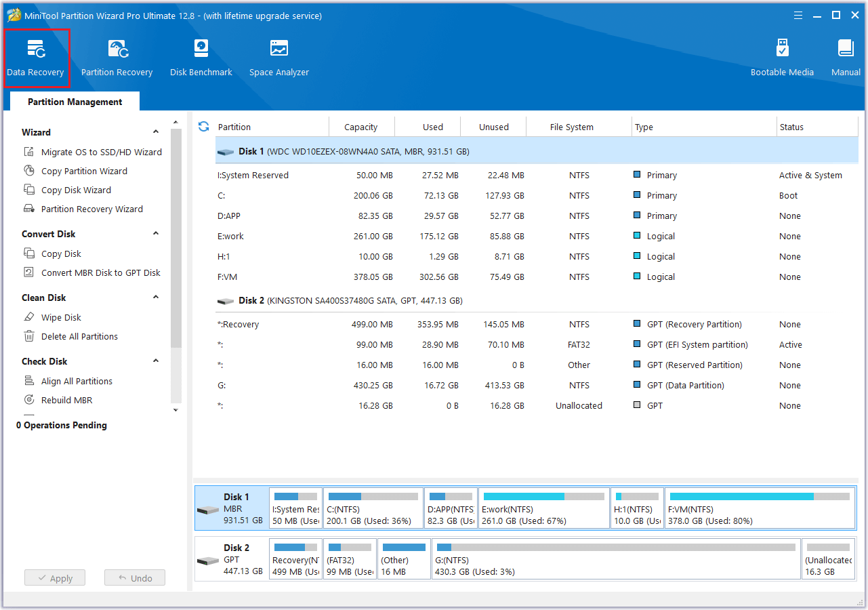Image resolution: width=868 pixels, height=610 pixels.
Task: Select the E:work partition row
Action: [537, 237]
